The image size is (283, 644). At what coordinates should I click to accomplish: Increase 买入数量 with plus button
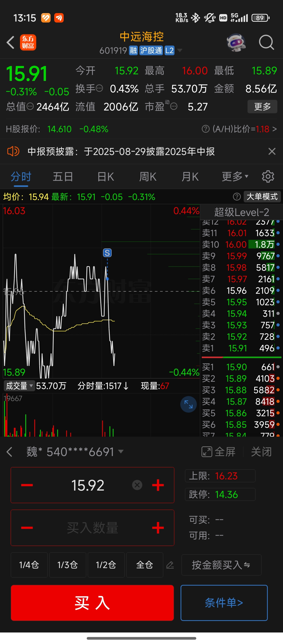158,528
